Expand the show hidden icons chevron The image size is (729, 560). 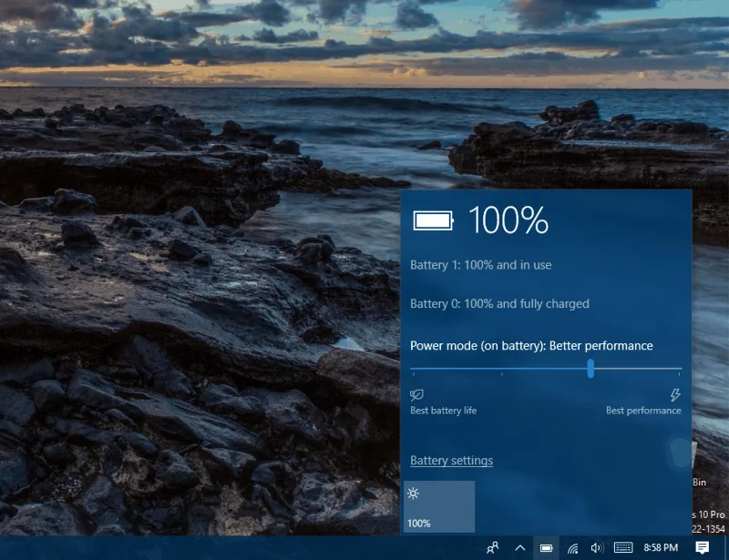click(519, 549)
